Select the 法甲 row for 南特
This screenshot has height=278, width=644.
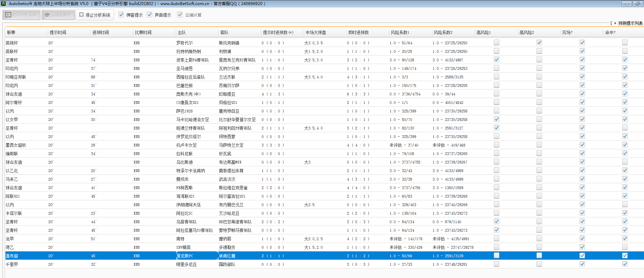tap(10, 239)
